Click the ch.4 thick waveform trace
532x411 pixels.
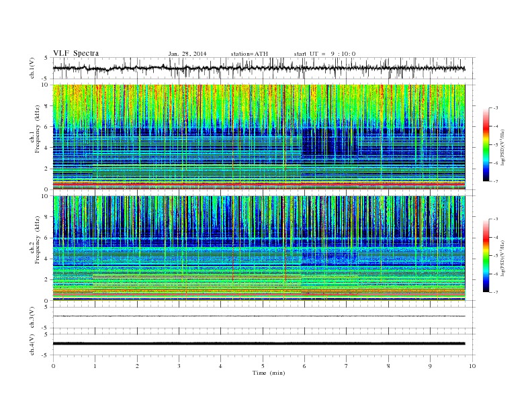tap(259, 343)
